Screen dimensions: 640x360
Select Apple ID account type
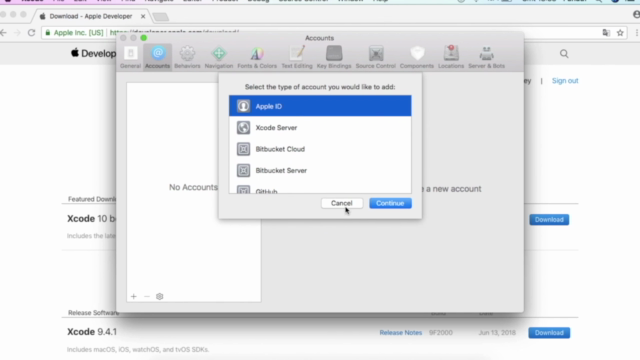coord(320,106)
